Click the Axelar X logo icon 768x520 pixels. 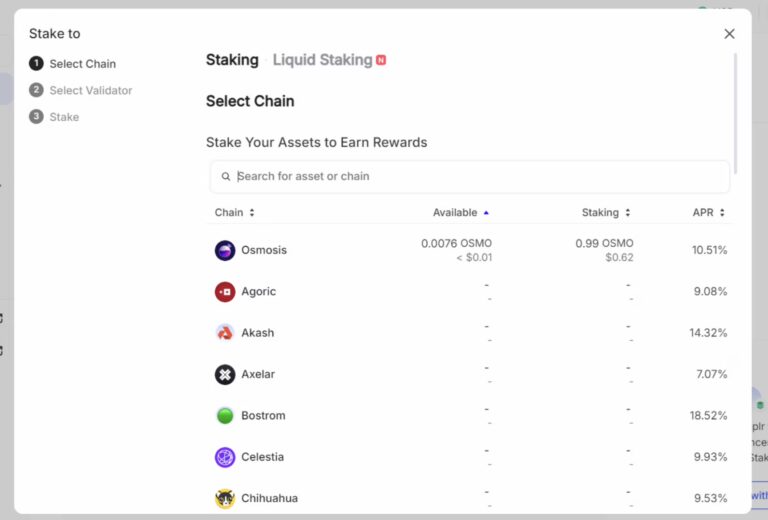point(225,374)
